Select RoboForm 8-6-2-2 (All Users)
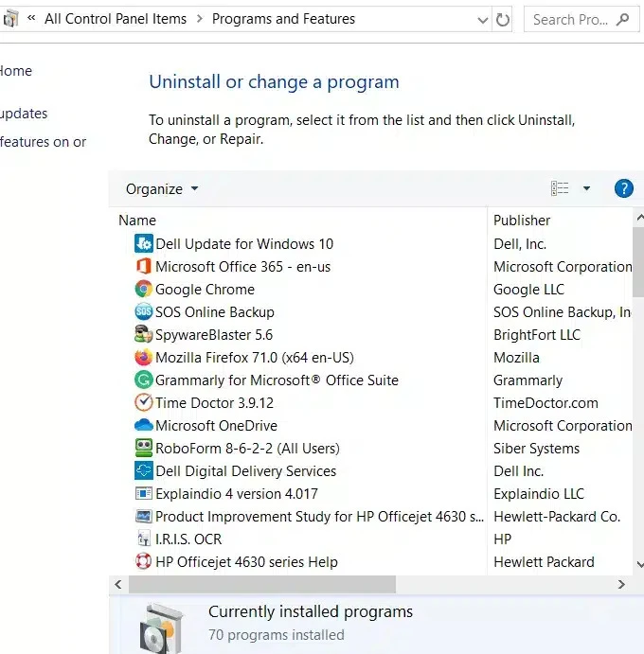 click(247, 449)
